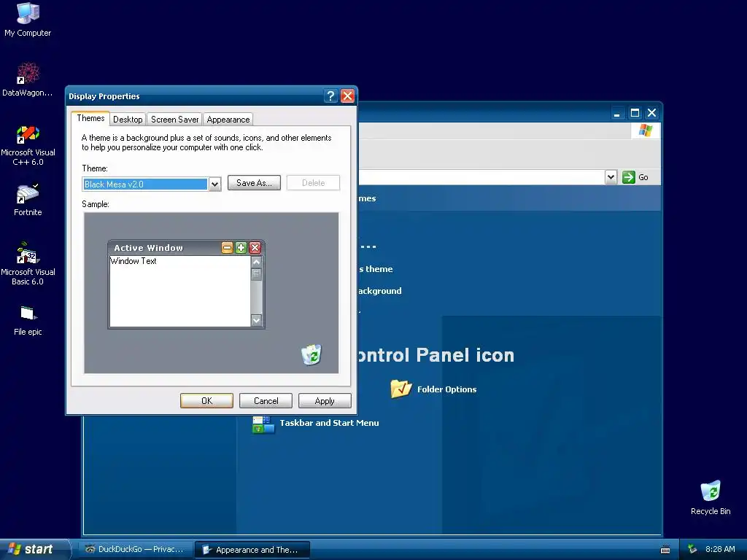The width and height of the screenshot is (747, 560).
Task: Click the tray icon next to clock
Action: 693,550
